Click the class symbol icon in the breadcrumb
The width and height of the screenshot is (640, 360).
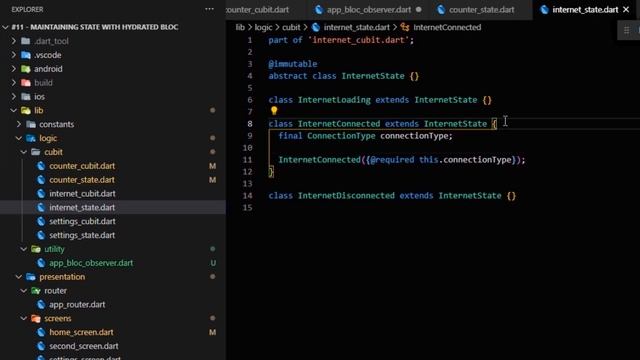click(x=405, y=27)
